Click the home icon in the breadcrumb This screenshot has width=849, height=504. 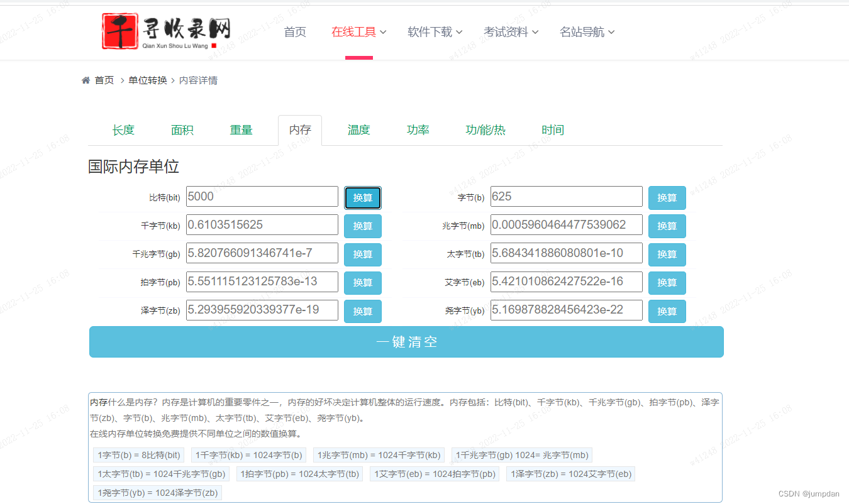pos(86,80)
